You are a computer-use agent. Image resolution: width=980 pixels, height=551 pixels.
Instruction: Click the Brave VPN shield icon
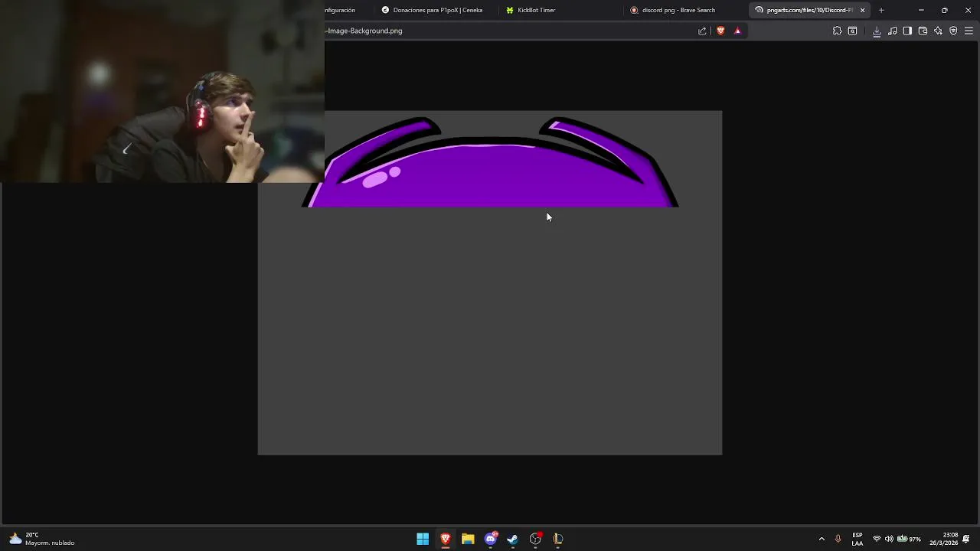[953, 31]
